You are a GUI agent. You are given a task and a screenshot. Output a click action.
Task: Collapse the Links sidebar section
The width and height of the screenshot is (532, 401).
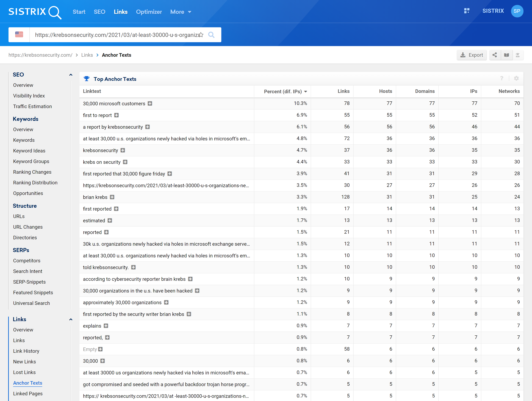tap(71, 319)
